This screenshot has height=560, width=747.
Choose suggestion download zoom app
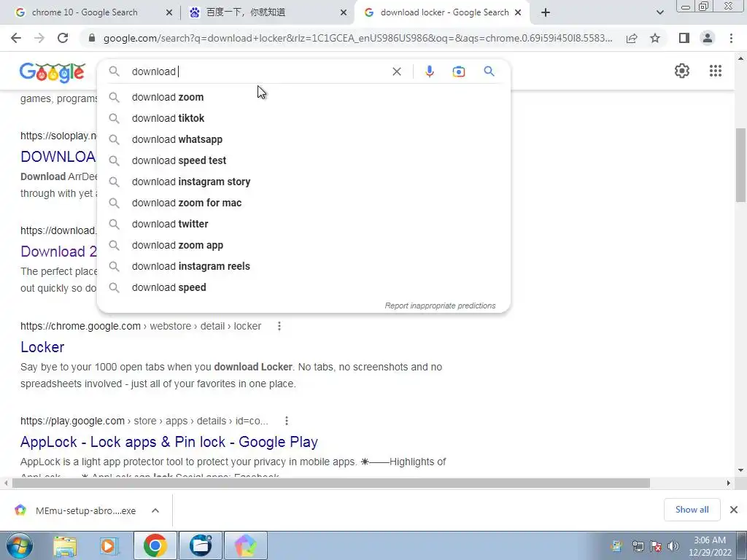303,245
